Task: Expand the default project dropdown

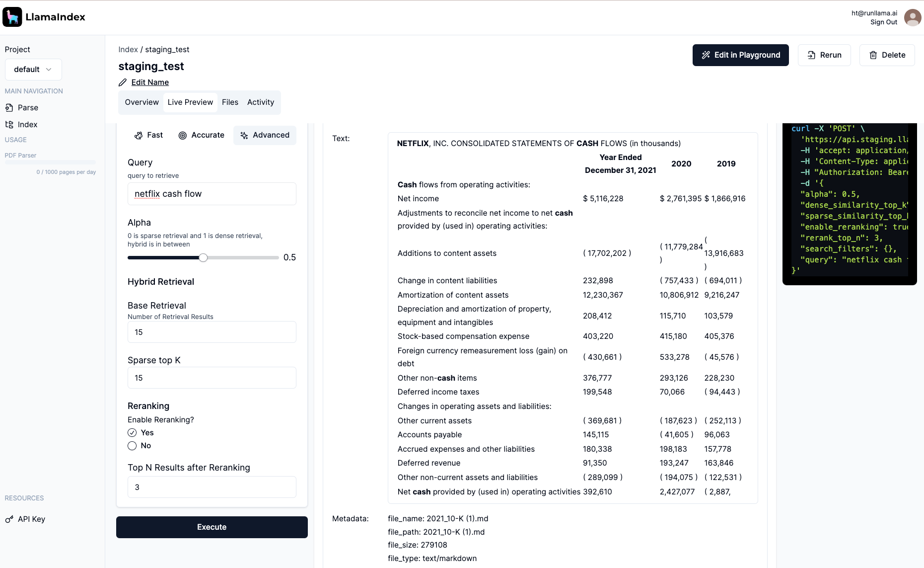Action: (33, 70)
